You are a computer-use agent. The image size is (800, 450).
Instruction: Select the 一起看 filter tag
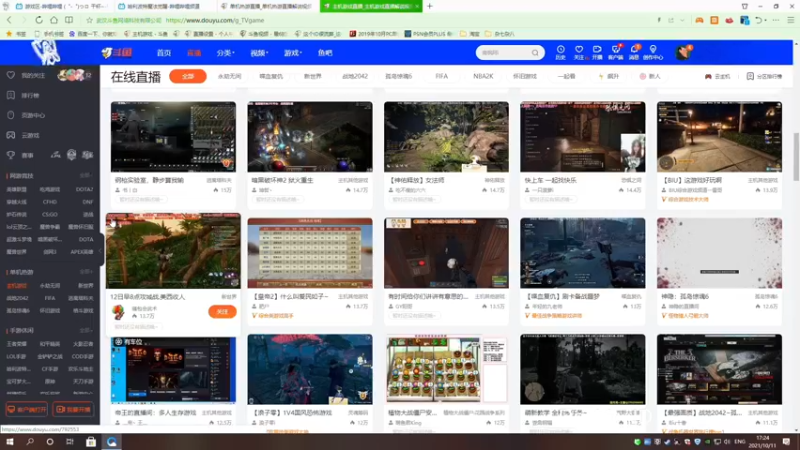566,76
